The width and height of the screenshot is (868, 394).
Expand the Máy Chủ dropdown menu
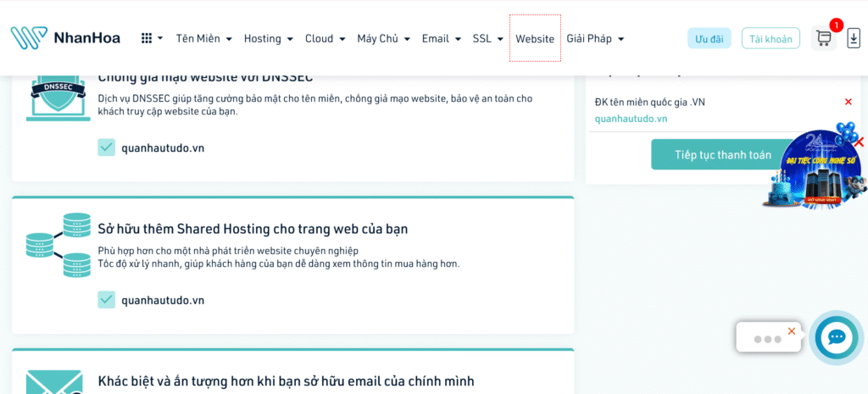tap(383, 38)
